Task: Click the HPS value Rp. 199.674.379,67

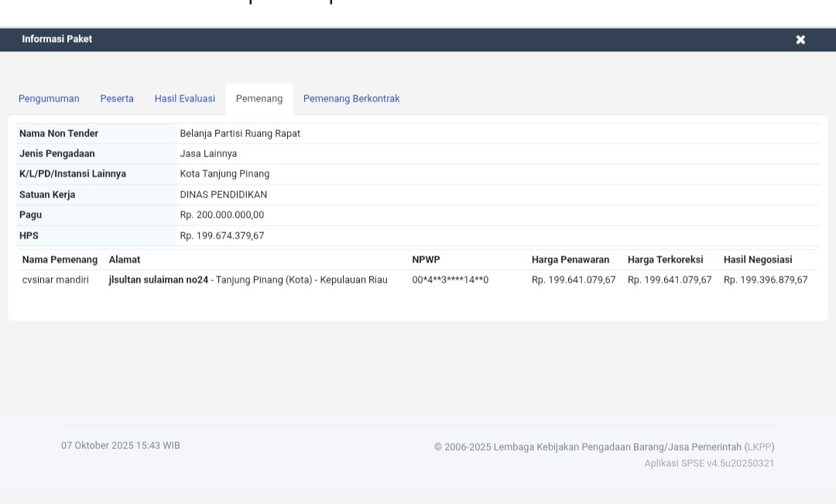Action: click(222, 236)
